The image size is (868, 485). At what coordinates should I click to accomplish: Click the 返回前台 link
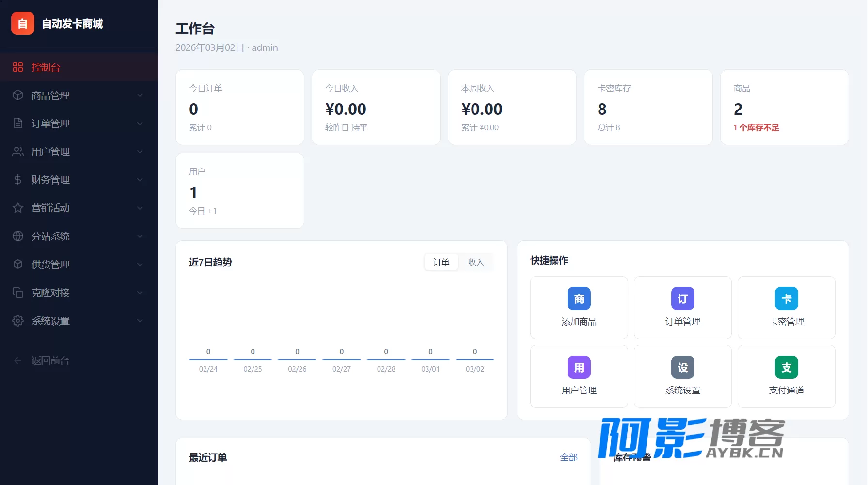[50, 360]
